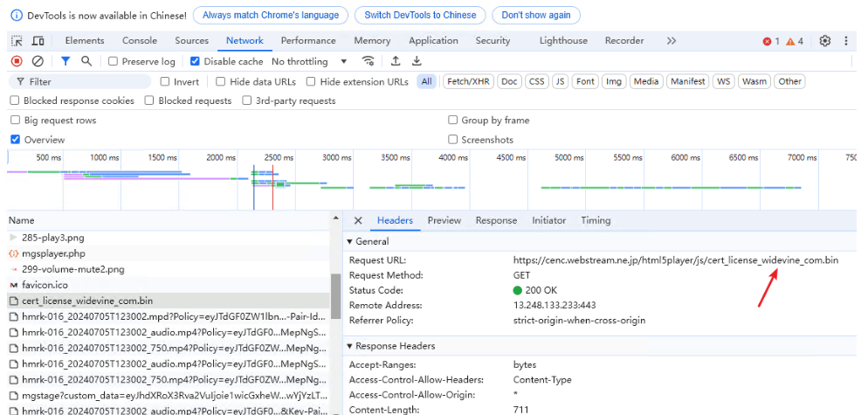The width and height of the screenshot is (868, 415).
Task: Collapse the Response Headers section
Action: coord(349,346)
